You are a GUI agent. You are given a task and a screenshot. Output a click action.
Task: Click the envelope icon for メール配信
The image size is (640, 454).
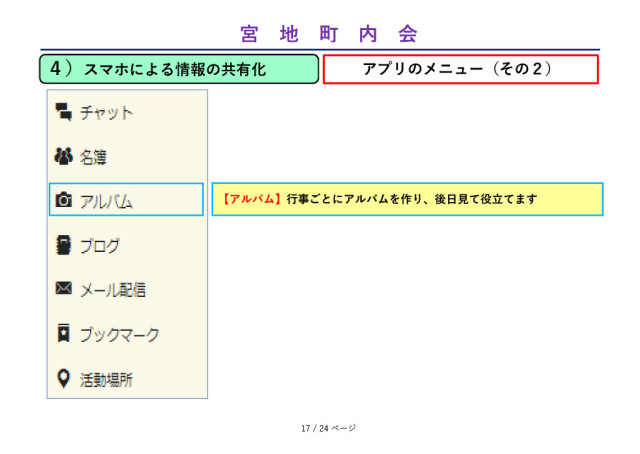click(64, 289)
